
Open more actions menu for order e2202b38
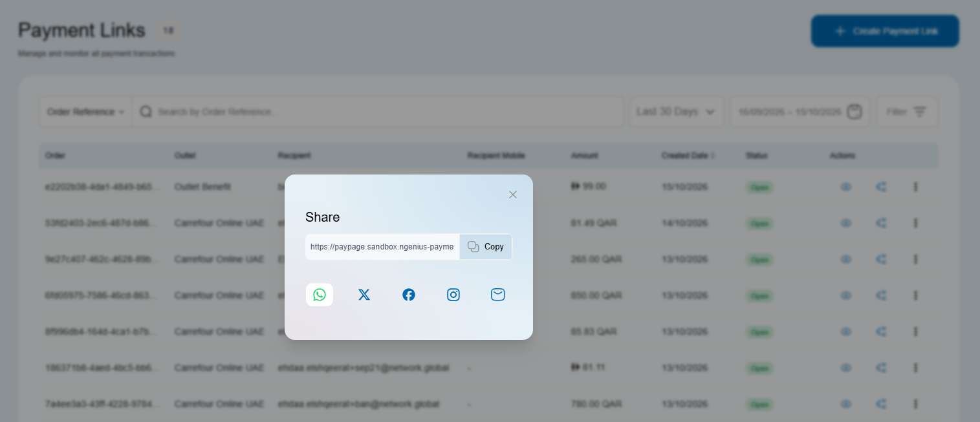point(915,187)
